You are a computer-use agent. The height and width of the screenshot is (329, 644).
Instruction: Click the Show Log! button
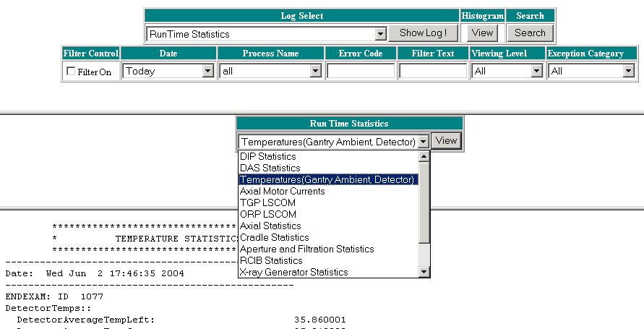point(423,33)
